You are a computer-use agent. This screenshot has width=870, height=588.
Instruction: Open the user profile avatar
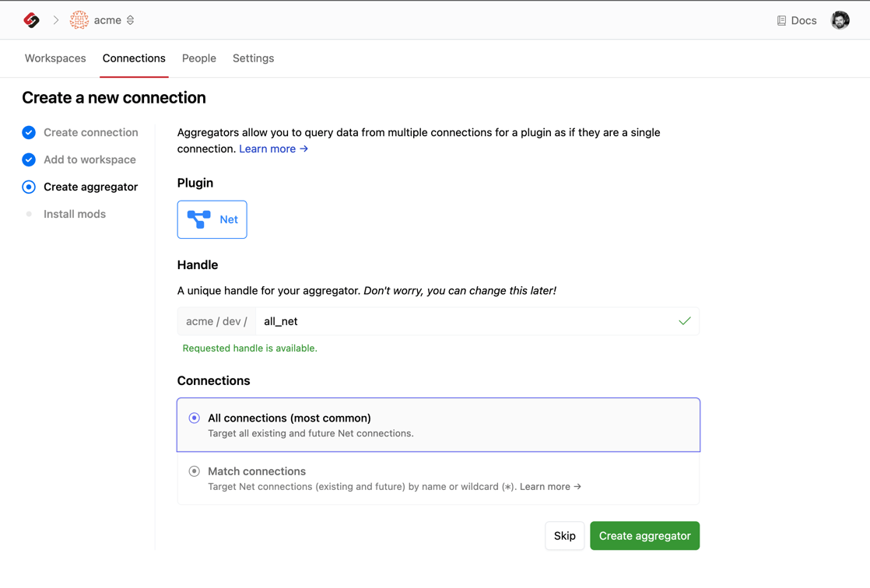[840, 20]
